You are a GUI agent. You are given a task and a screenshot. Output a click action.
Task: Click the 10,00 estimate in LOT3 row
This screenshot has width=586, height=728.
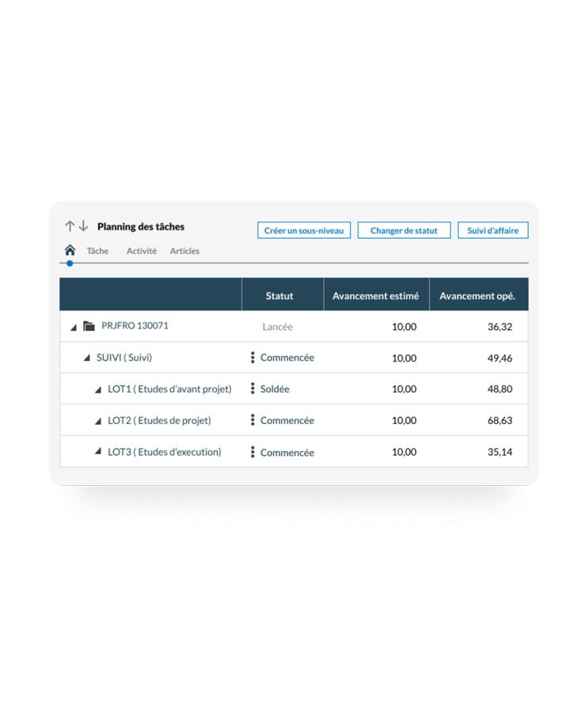click(x=405, y=452)
